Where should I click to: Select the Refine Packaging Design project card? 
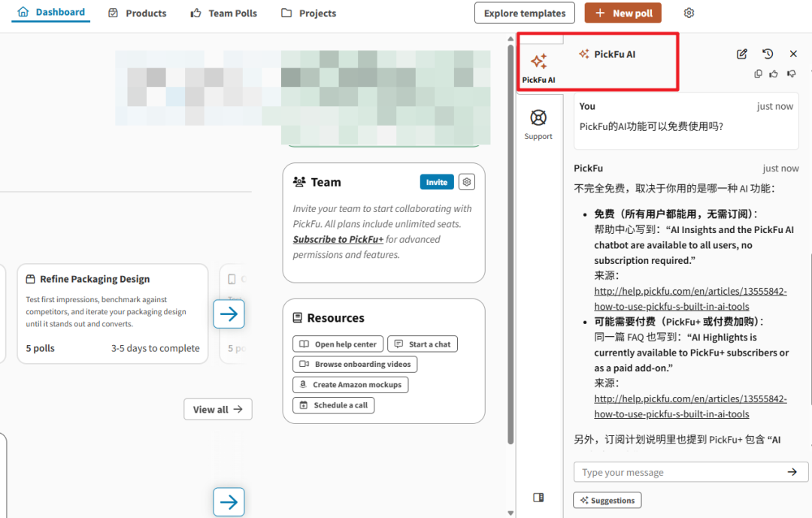(x=113, y=314)
